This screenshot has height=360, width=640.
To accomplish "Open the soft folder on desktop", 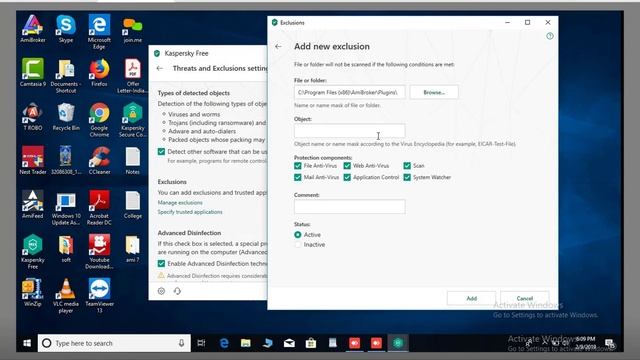I will coord(66,249).
